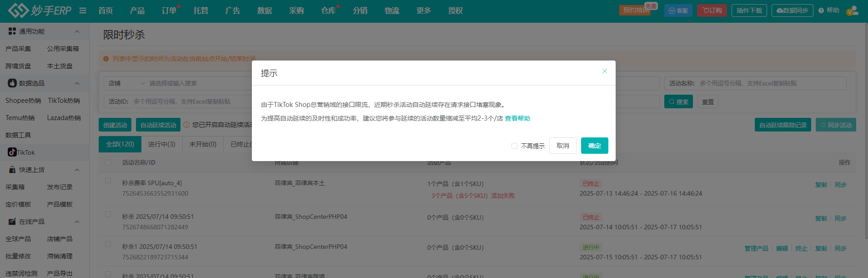The height and width of the screenshot is (278, 868).
Task: Collapse the 数据选品 sidebar section
Action: tap(77, 83)
